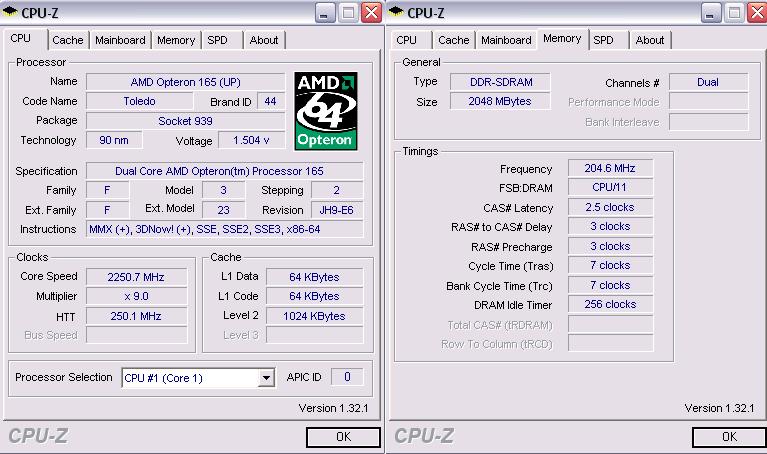This screenshot has width=767, height=454.
Task: Click the Channels # 'Dual' value
Action: [708, 82]
